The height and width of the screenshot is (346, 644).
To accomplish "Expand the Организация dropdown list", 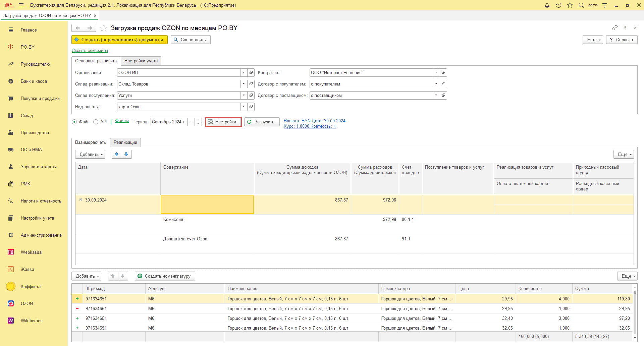I will point(244,72).
